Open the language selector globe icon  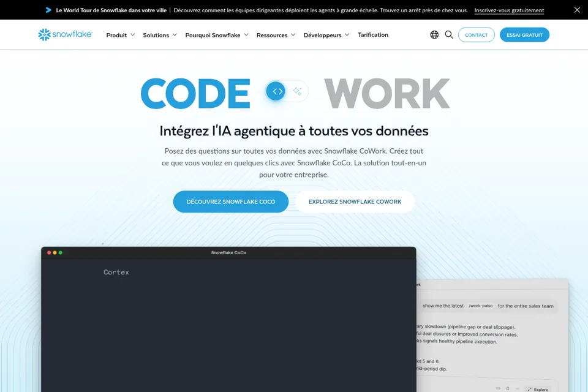coord(434,35)
